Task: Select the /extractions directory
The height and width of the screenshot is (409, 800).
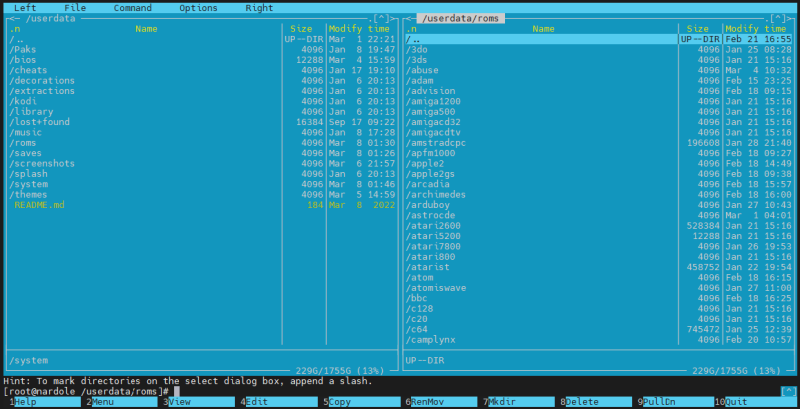Action: pyautogui.click(x=202, y=91)
